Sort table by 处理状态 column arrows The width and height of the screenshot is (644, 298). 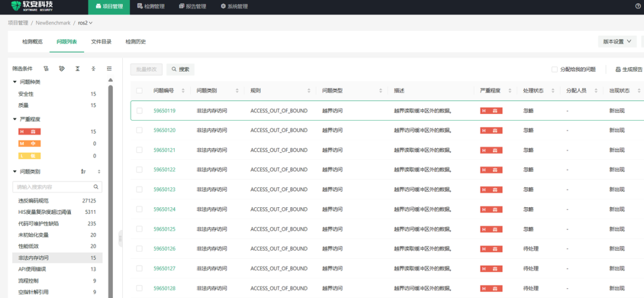[x=553, y=91]
